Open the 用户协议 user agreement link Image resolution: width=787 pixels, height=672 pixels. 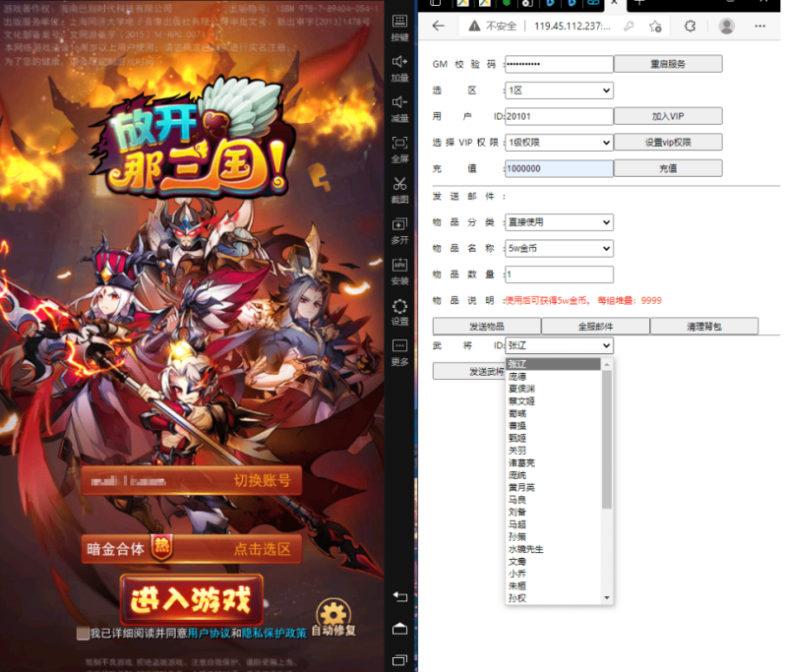[209, 634]
